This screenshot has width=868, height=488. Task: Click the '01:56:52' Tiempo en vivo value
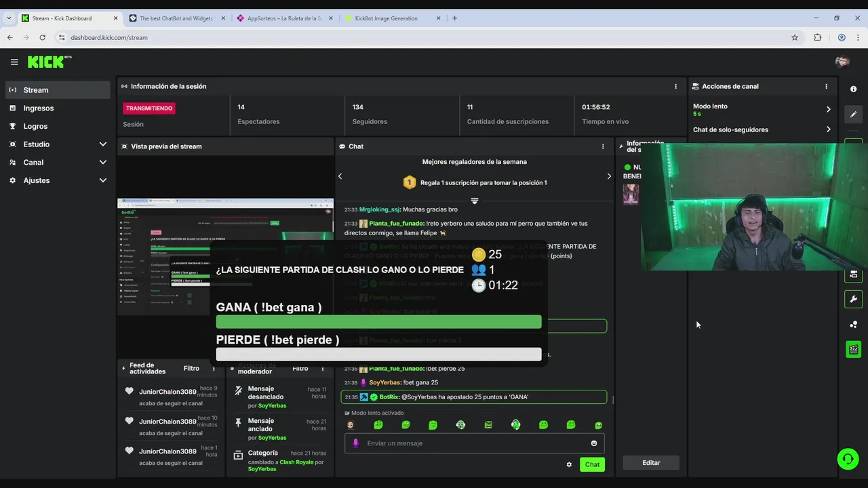pos(596,107)
